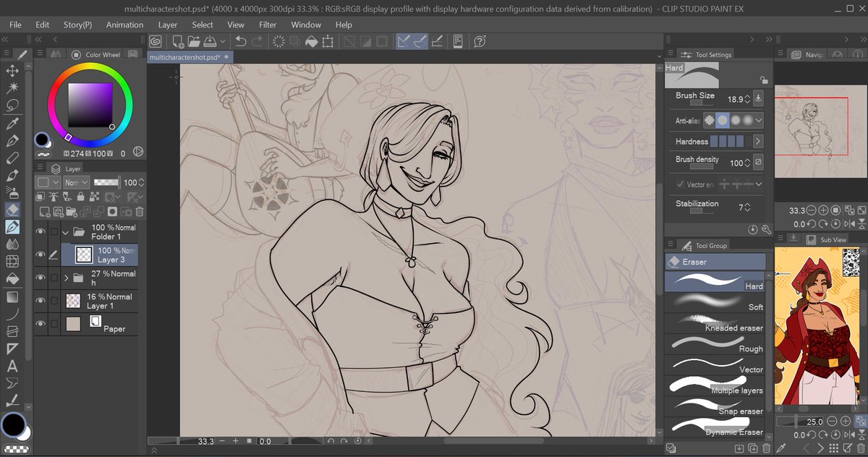Viewport: 868px width, 457px height.
Task: Click the wrench sub tool detail icon
Action: click(x=767, y=229)
